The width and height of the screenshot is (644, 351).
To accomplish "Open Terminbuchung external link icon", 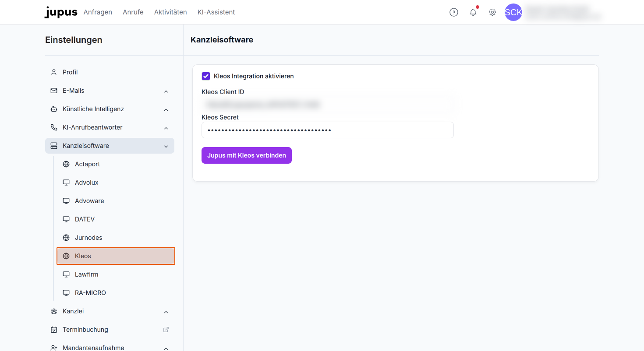I will [166, 330].
